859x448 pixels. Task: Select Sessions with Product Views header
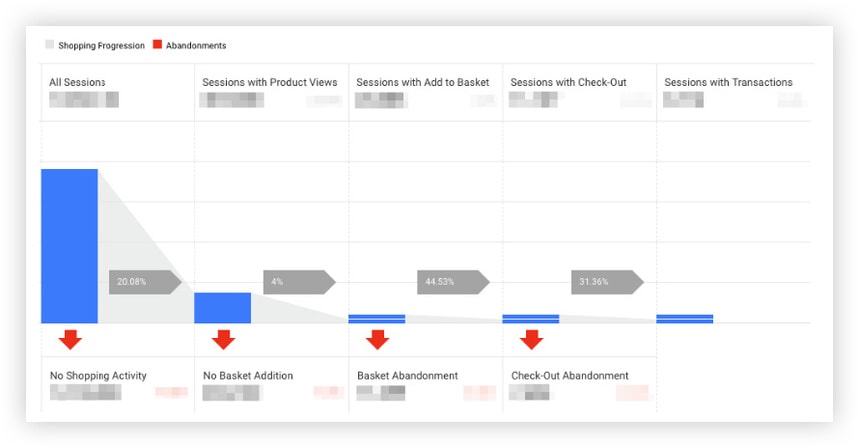(x=269, y=82)
